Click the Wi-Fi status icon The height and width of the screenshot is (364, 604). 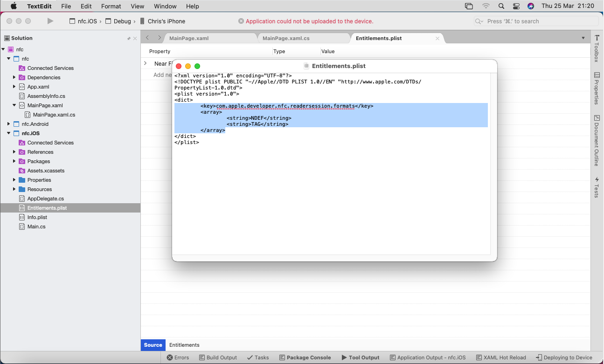coord(486,6)
